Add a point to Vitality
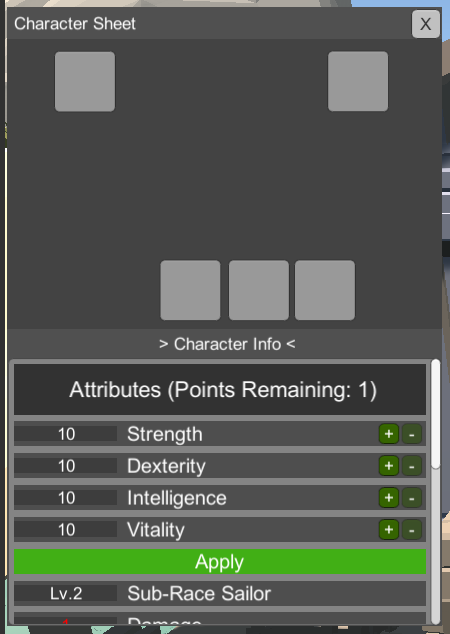The width and height of the screenshot is (450, 634). coord(389,529)
